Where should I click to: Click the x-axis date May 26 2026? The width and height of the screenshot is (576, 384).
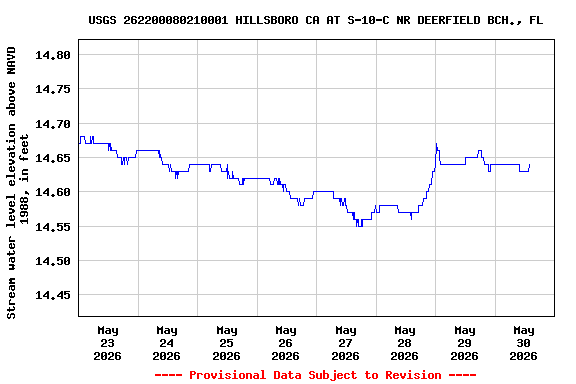tap(285, 343)
